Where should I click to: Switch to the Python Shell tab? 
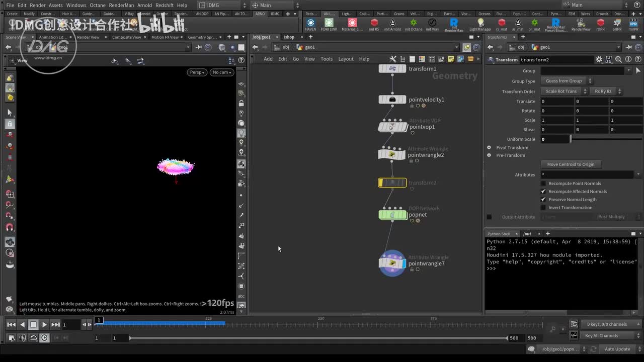tap(499, 234)
